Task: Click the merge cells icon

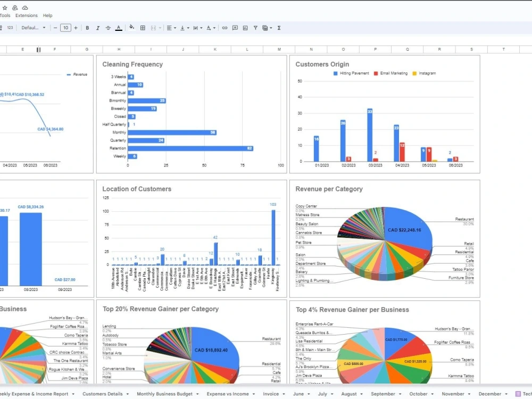Action: pyautogui.click(x=153, y=28)
